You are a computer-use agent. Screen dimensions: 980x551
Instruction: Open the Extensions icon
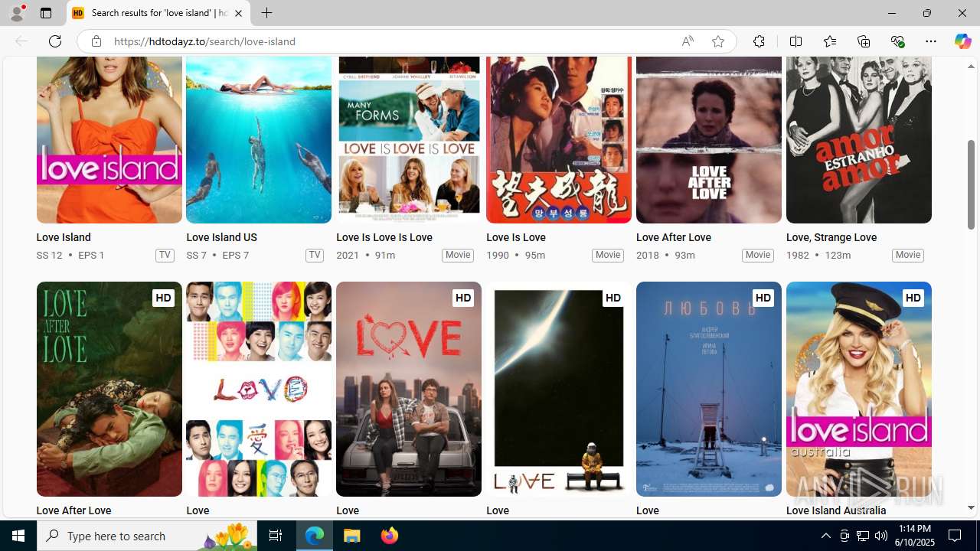pyautogui.click(x=759, y=41)
